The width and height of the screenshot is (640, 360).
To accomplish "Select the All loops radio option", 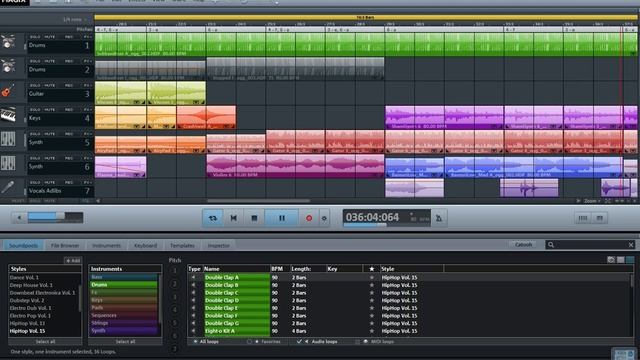I will click(195, 342).
